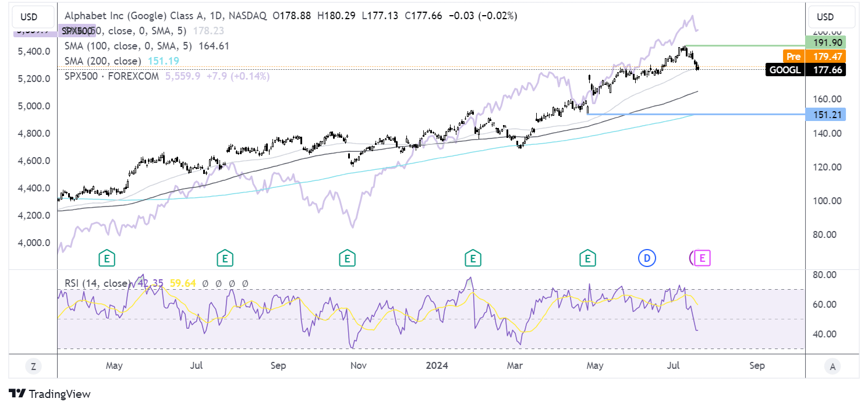The width and height of the screenshot is (868, 409).
Task: Open the earnings marker after January 2024
Action: pyautogui.click(x=472, y=258)
